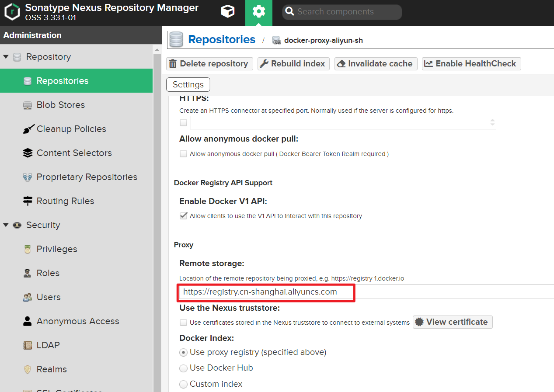The width and height of the screenshot is (554, 392).
Task: Click the View certificate button
Action: pyautogui.click(x=453, y=322)
